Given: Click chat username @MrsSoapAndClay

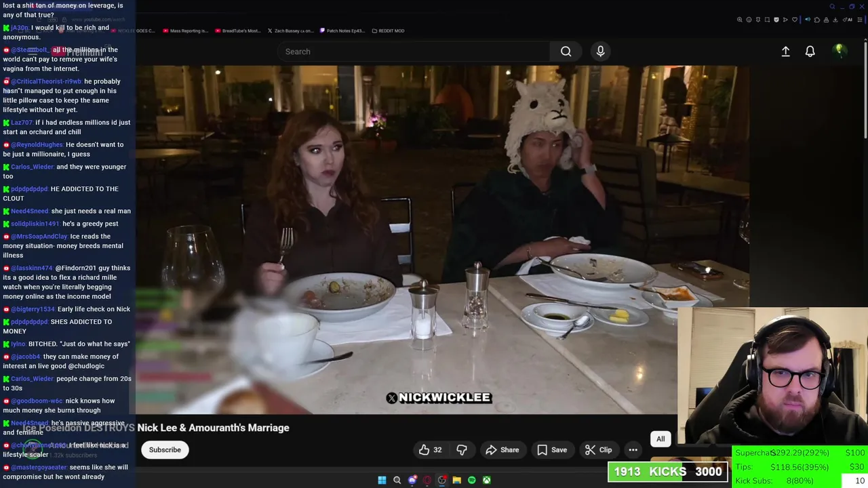Looking at the screenshot, I should click(x=39, y=237).
